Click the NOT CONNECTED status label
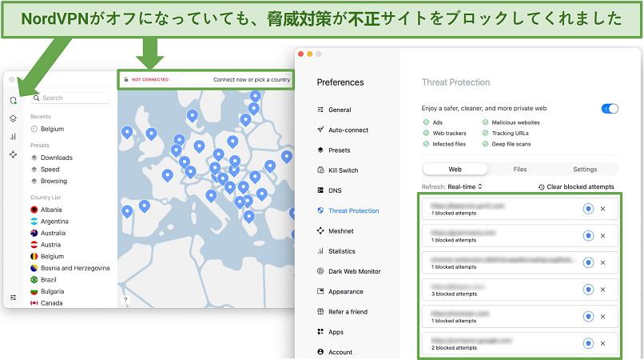This screenshot has height=360, width=644. click(x=150, y=79)
